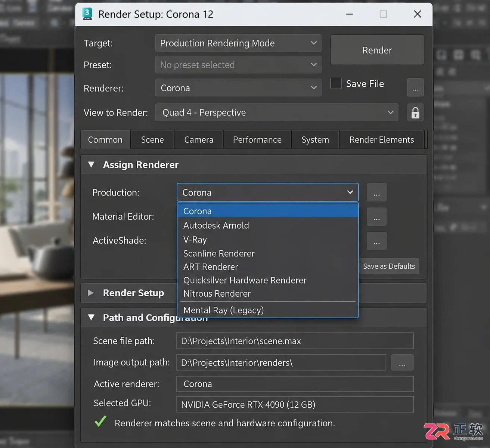490x448 pixels.
Task: Pick ART Renderer from the list
Action: [x=268, y=267]
